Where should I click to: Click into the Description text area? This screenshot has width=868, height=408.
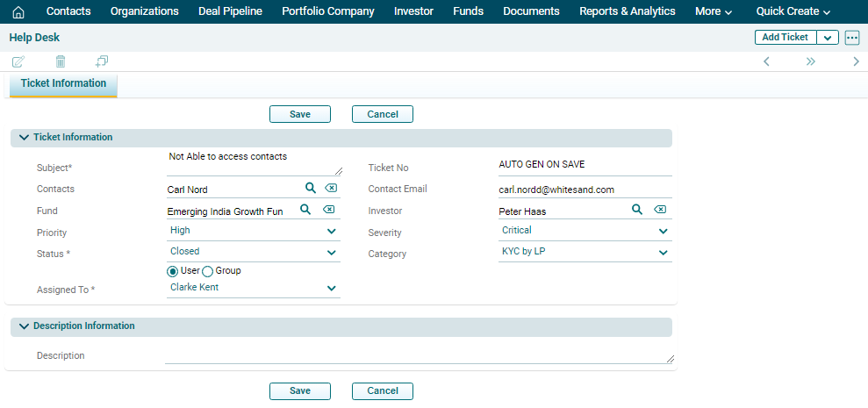point(418,354)
